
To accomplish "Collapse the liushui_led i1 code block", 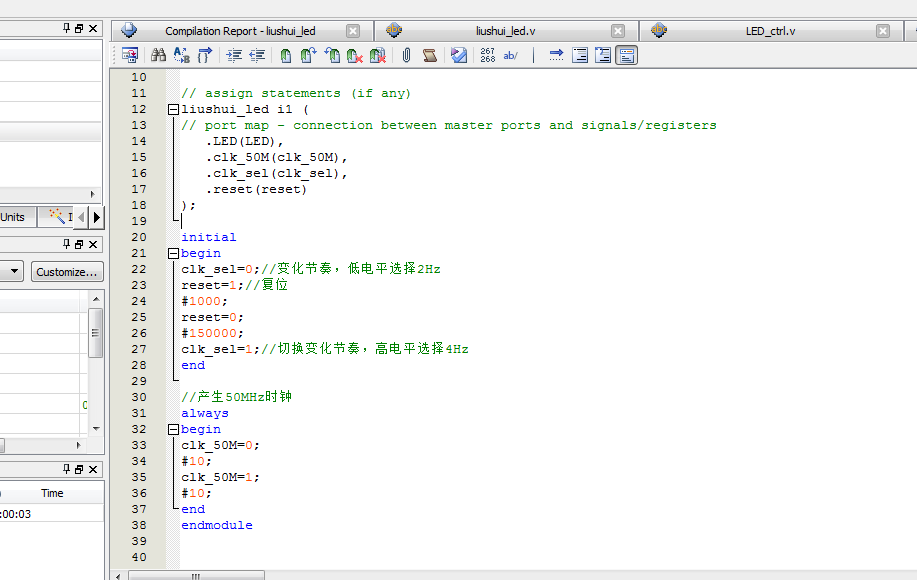I will (174, 109).
